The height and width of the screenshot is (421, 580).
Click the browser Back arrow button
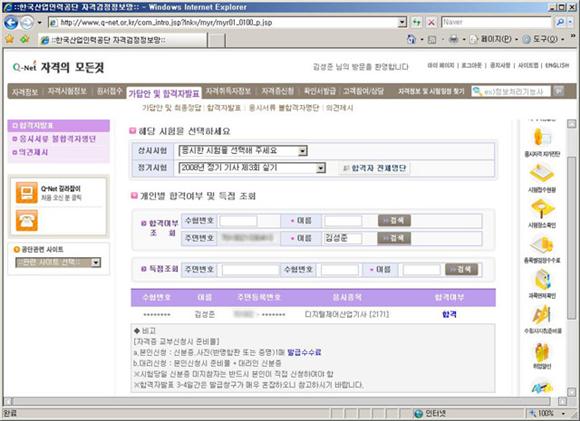point(11,23)
